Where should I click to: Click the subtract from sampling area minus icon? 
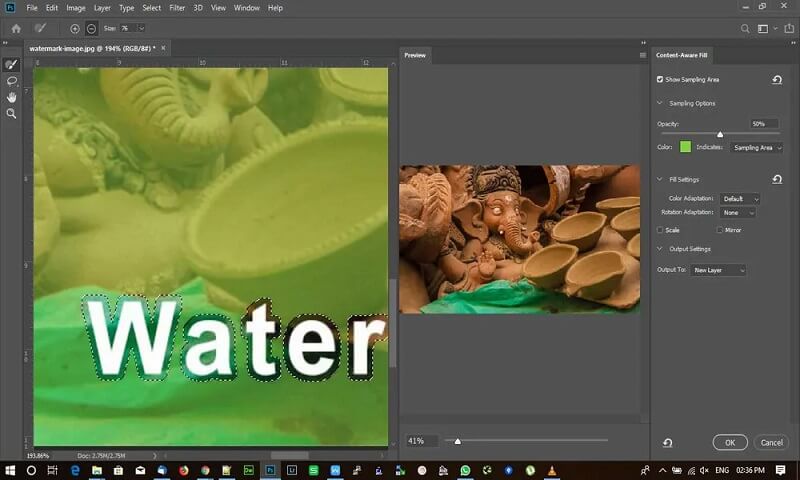(91, 28)
